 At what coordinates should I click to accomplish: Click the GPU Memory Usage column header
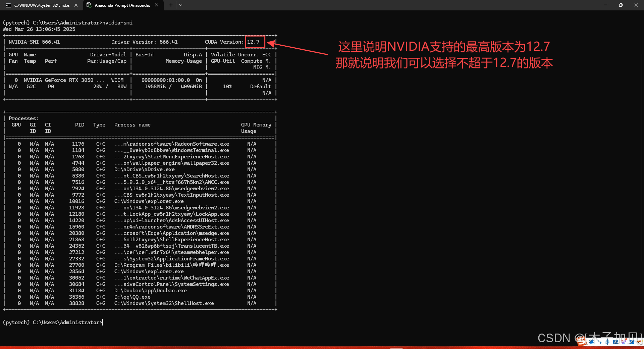coord(256,128)
